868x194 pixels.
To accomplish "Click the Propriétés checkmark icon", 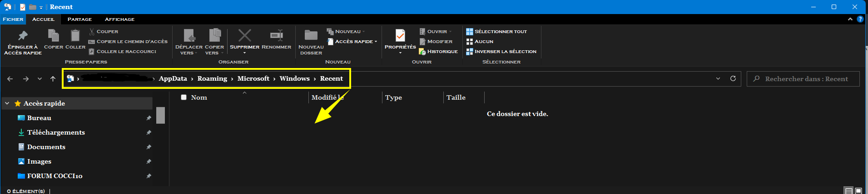I will pyautogui.click(x=400, y=35).
